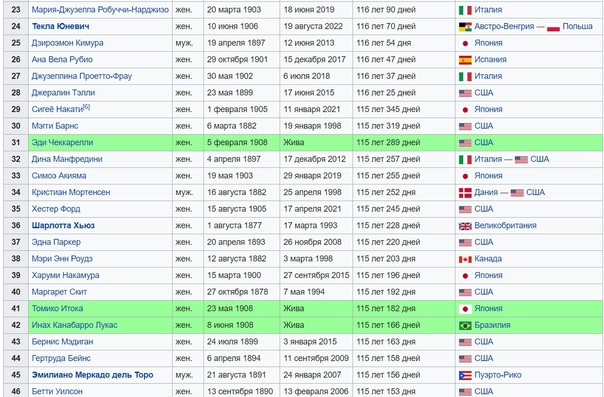Open the Текла Юневич article link
The image size is (604, 397).
[60, 26]
